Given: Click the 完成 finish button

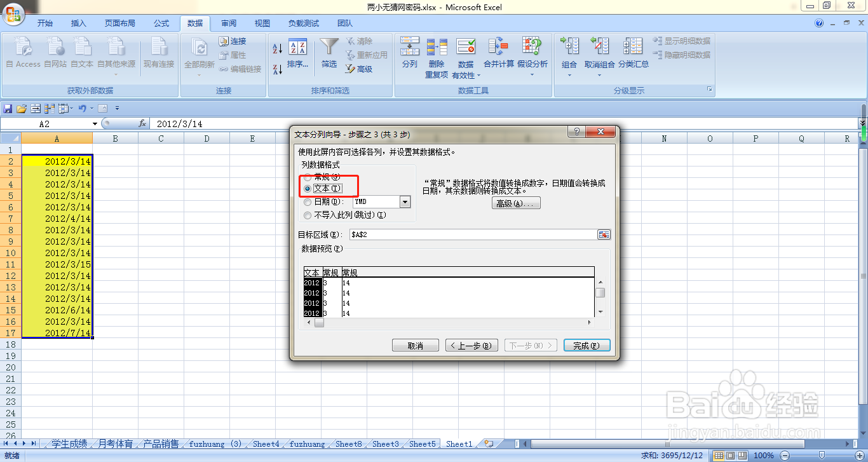Looking at the screenshot, I should click(586, 345).
